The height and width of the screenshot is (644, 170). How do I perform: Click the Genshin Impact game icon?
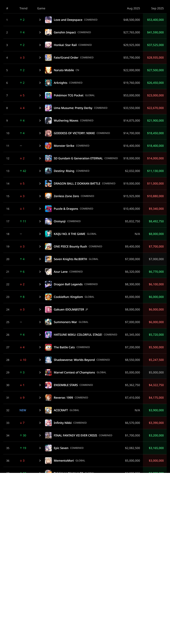point(48,32)
